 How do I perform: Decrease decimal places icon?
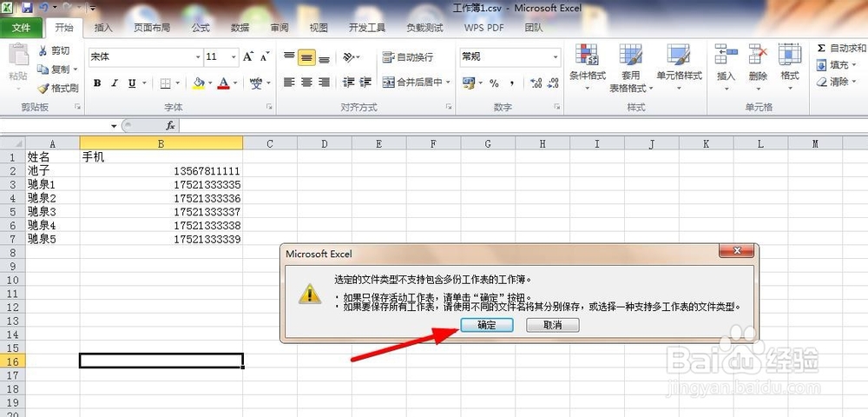pos(553,83)
